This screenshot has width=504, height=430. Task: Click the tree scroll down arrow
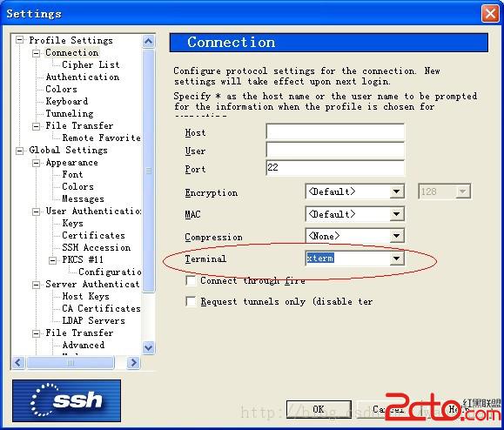pyautogui.click(x=148, y=347)
